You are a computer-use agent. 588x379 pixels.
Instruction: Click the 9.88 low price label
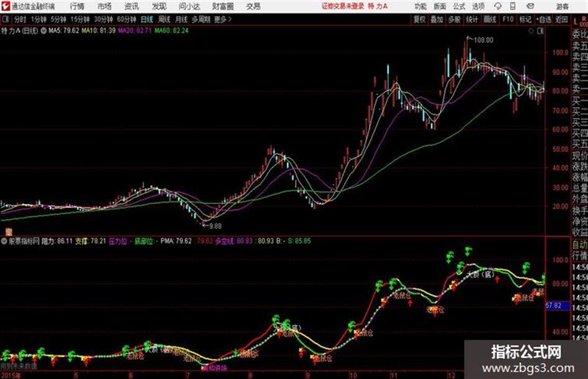pyautogui.click(x=215, y=227)
